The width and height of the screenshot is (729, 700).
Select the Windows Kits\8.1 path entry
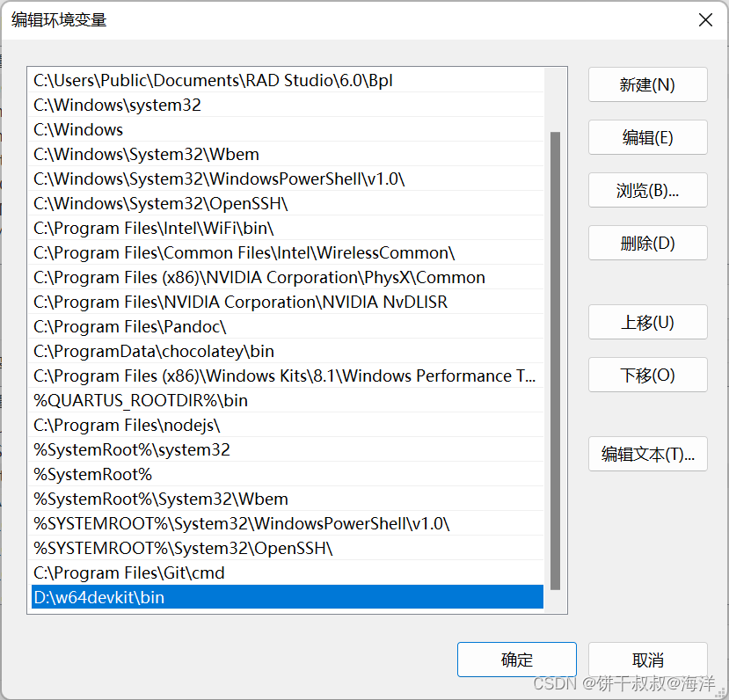coord(288,376)
